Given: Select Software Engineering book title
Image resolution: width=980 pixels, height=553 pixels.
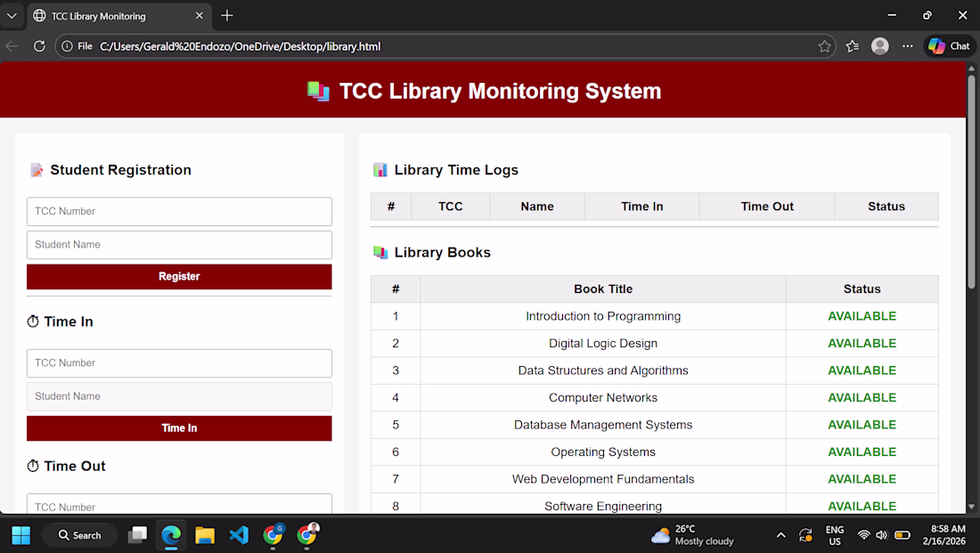Looking at the screenshot, I should 603,506.
